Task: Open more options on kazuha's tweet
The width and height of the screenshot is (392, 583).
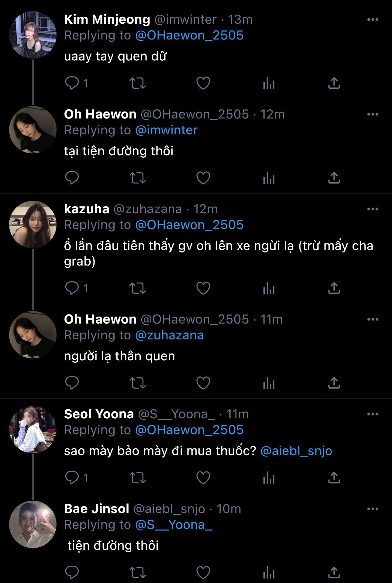Action: pos(373,209)
